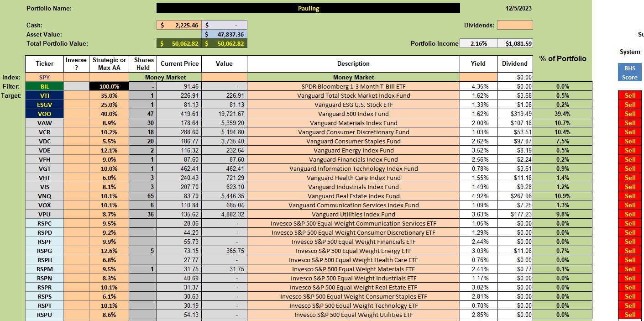Viewport: 644px width, 321px height.
Task: Click the SPY index ticker cell
Action: point(44,77)
